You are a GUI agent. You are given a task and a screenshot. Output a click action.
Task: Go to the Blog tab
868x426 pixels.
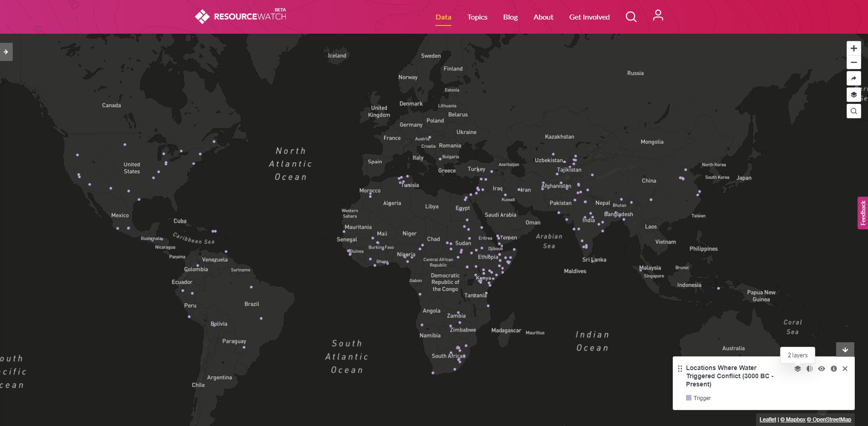pos(510,17)
